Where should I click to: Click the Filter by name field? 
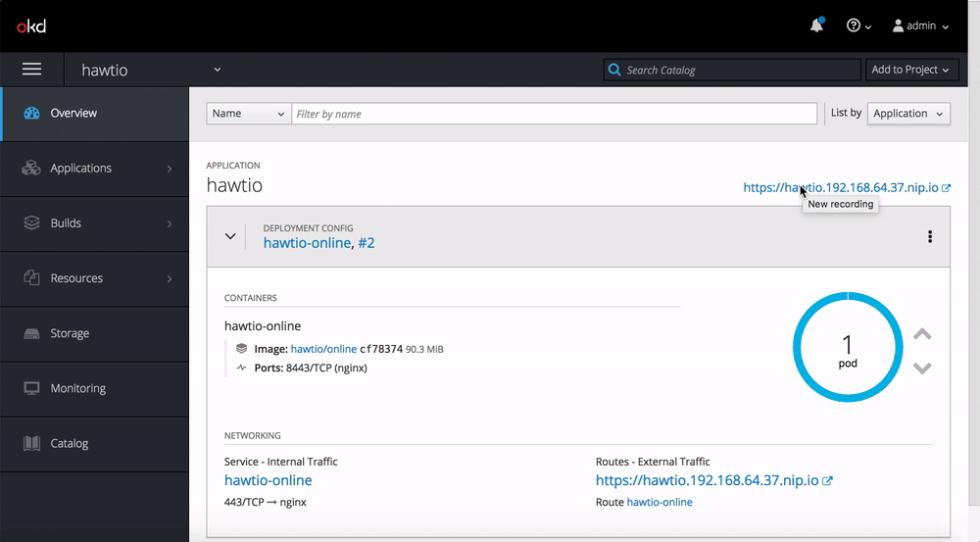pos(555,113)
